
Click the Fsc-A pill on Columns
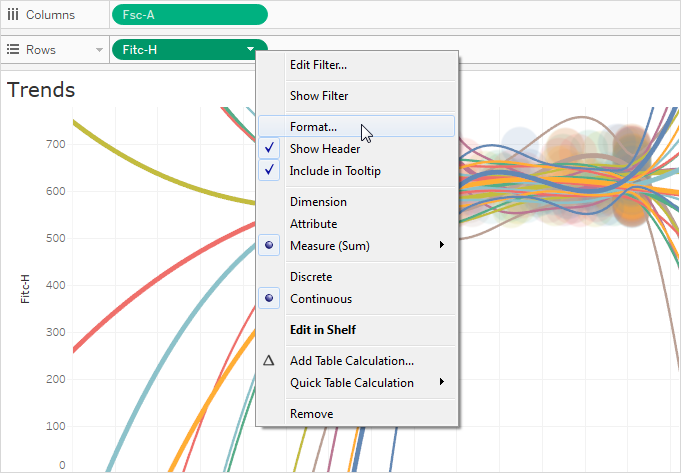tap(190, 15)
